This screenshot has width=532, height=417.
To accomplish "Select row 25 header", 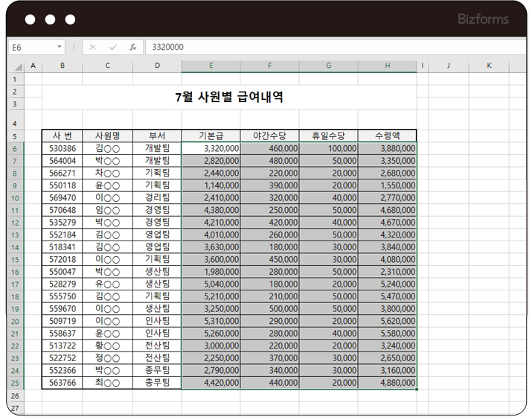I will pos(16,383).
